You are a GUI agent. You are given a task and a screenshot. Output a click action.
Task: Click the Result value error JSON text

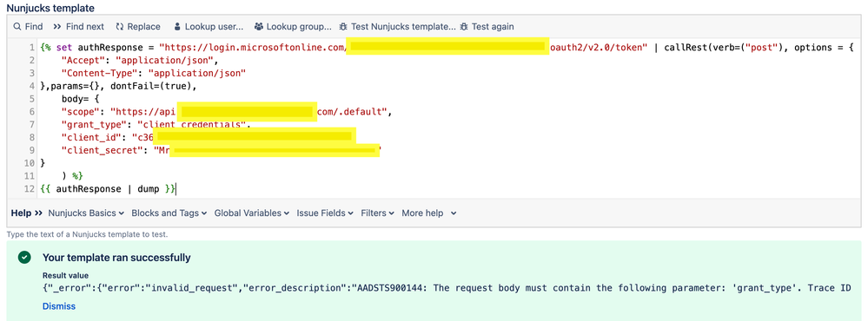click(447, 288)
